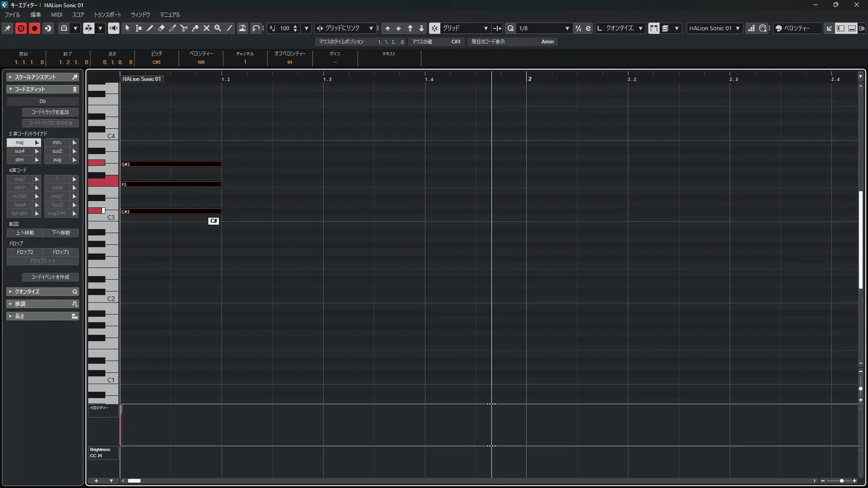Select the Zoom magnifier tool
This screenshot has width=868, height=488.
coord(217,28)
